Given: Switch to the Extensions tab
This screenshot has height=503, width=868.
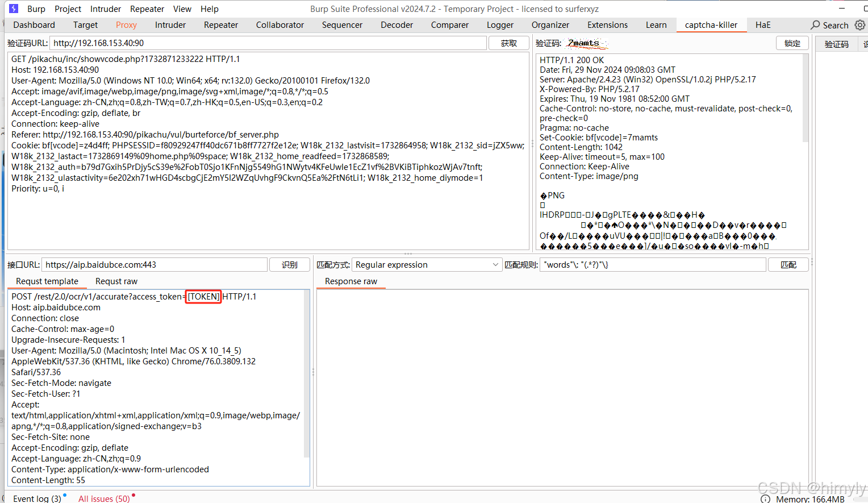Looking at the screenshot, I should (608, 25).
